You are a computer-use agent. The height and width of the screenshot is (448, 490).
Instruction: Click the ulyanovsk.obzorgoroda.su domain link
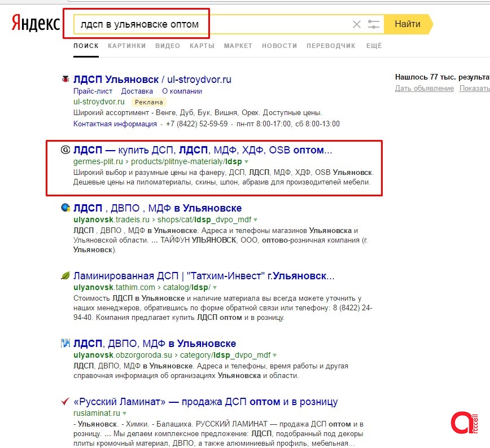123,355
